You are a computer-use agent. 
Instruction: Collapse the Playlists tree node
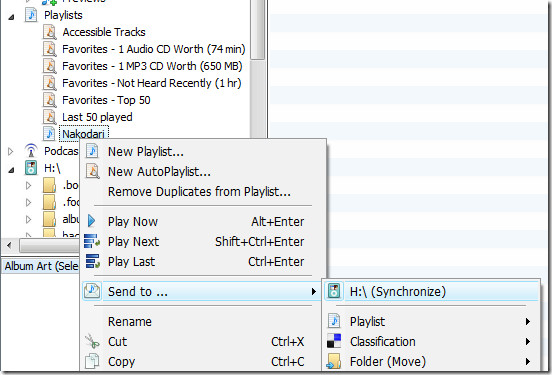click(11, 16)
